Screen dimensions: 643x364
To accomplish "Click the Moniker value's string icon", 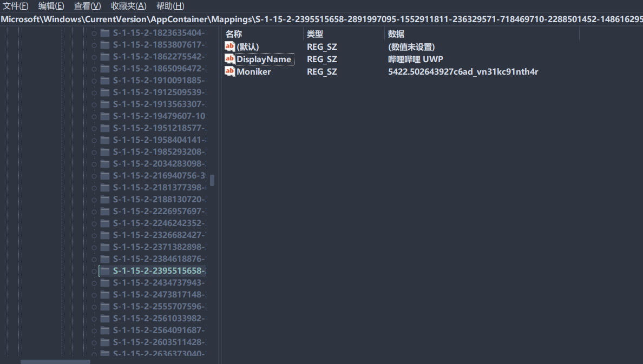I will [229, 71].
